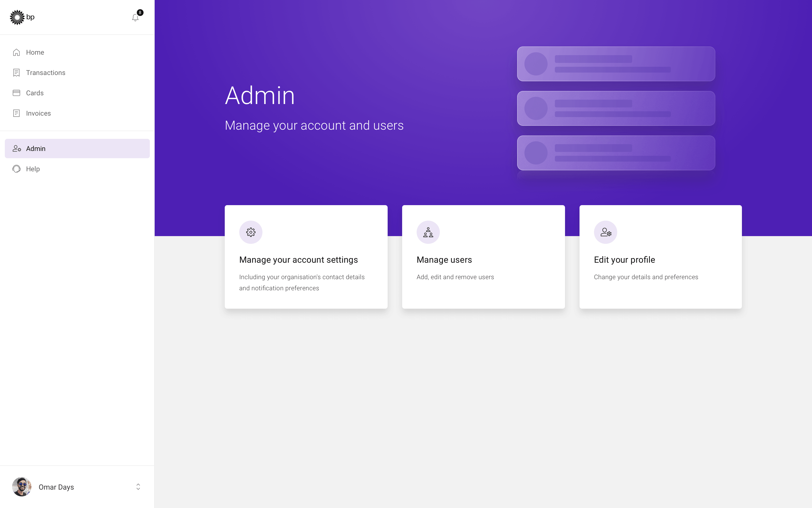Screen dimensions: 812x508
Task: Open Transactions from the sidebar
Action: (77, 73)
